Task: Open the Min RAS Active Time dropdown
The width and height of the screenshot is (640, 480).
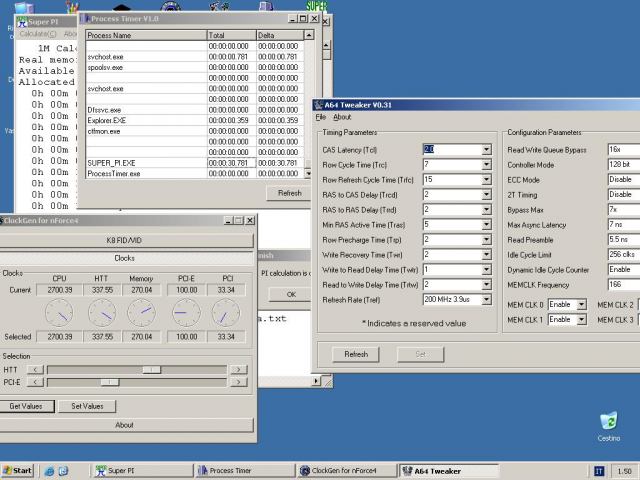Action: click(x=486, y=224)
